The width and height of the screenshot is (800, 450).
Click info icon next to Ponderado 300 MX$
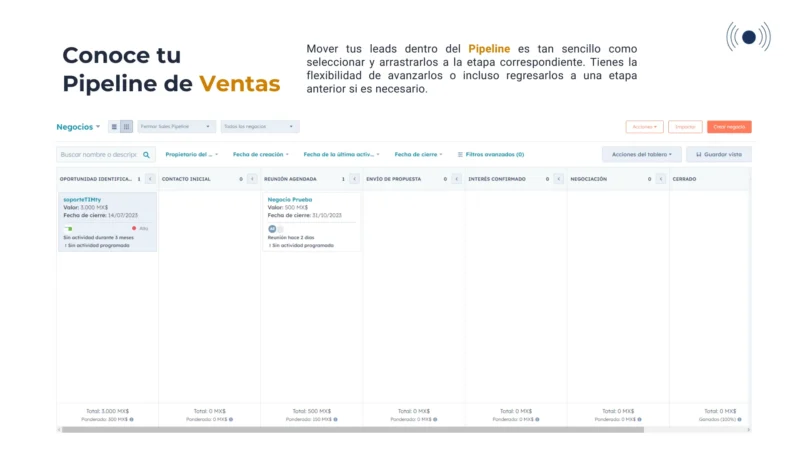pos(132,419)
